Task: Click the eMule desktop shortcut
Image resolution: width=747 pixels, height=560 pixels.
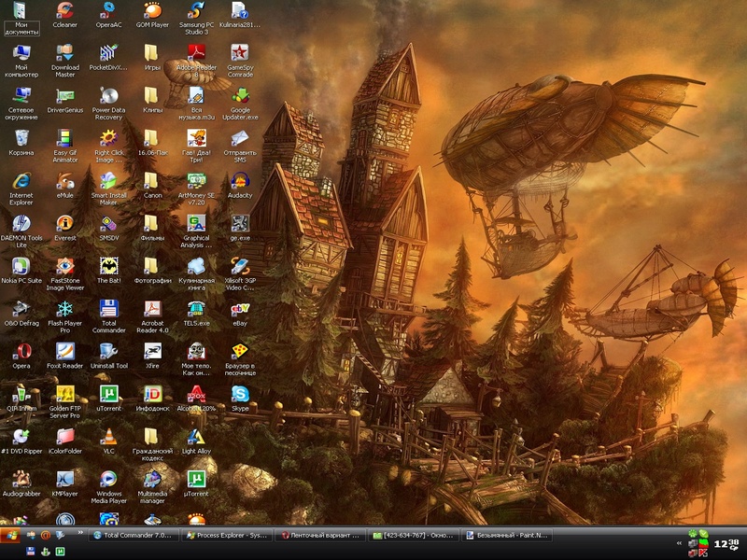Action: [65, 181]
